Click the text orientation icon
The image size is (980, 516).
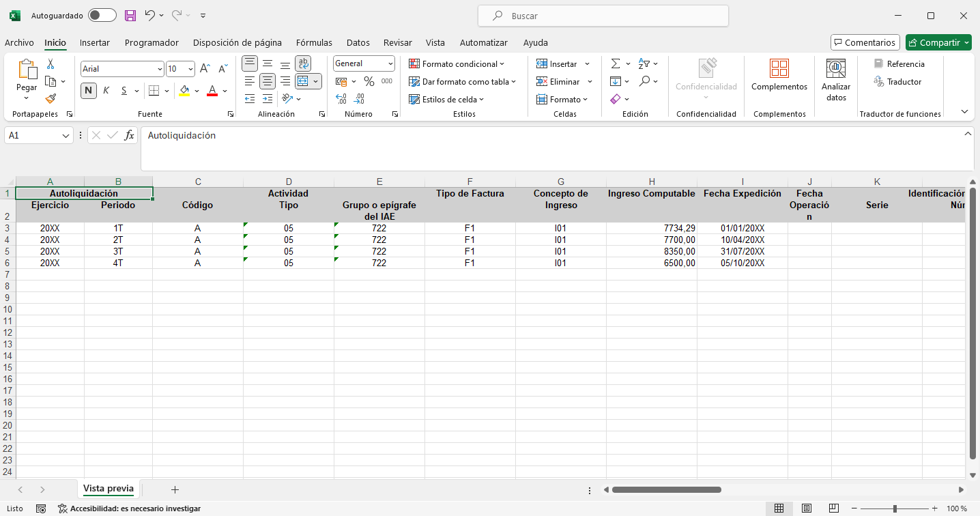286,99
